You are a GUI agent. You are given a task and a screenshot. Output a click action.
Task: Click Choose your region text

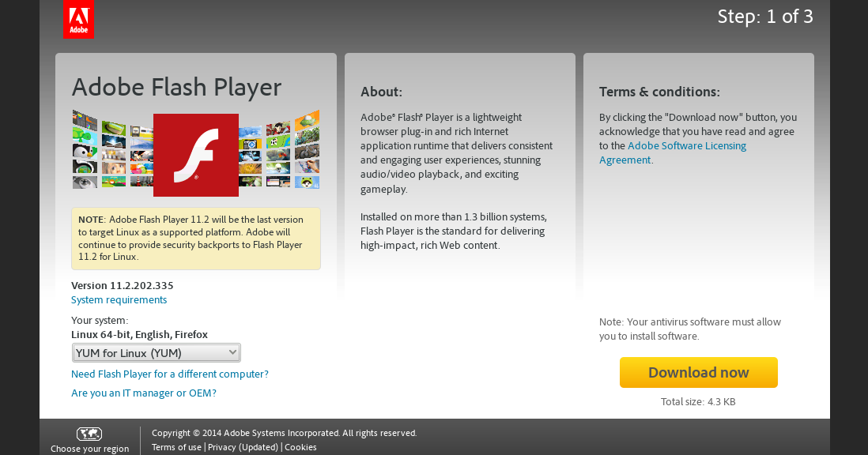89,449
